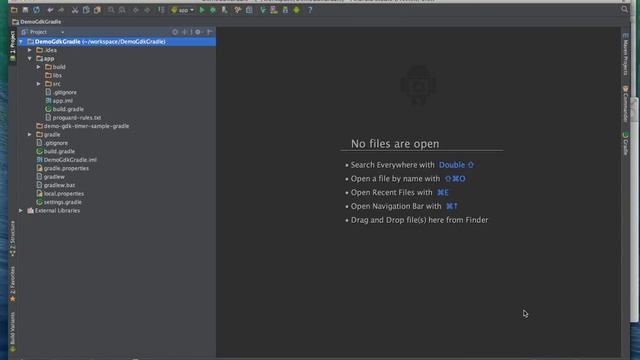640x360 pixels.
Task: Click the Copy toolbar icon
Action: point(86,10)
